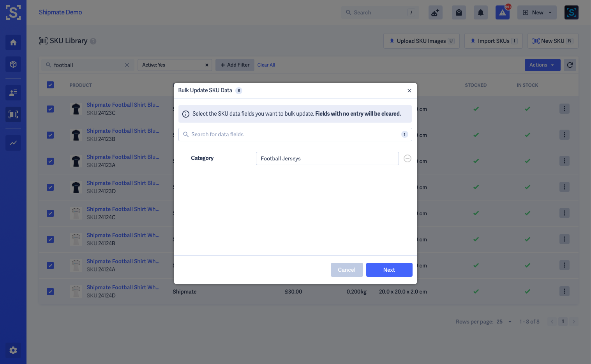Uncheck the SKU 24123A row checkbox

coord(50,161)
